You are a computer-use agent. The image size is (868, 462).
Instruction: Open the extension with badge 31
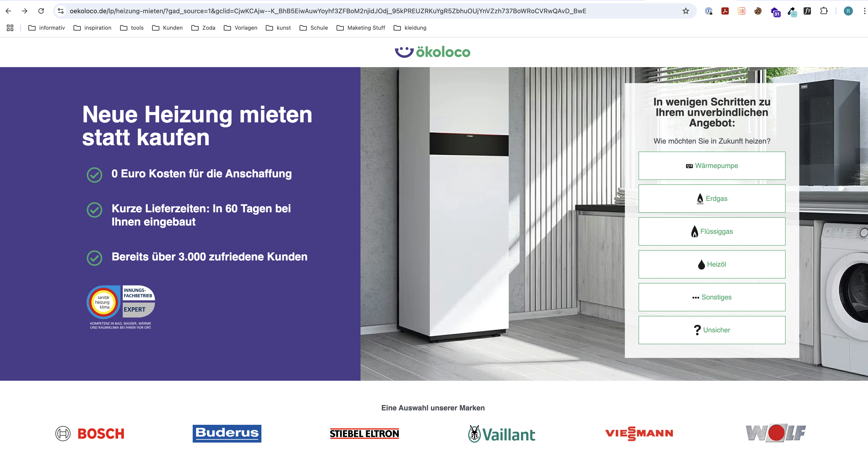coord(775,12)
